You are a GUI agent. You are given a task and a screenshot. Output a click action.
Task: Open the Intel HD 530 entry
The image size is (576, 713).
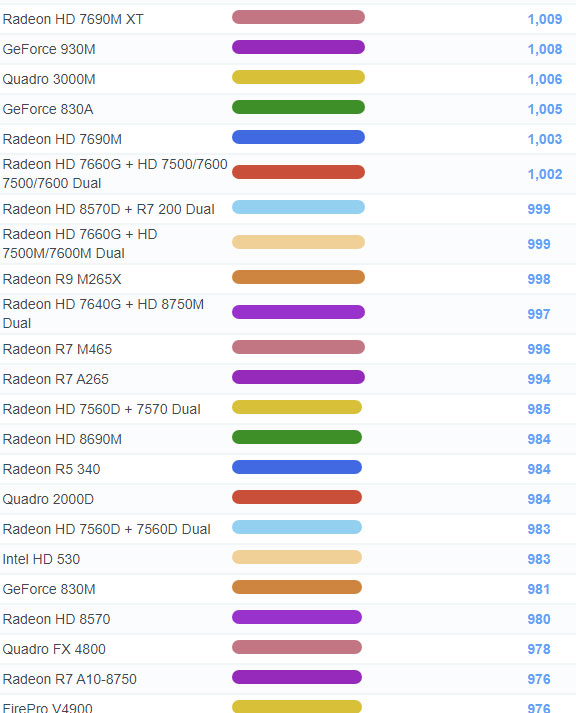click(x=41, y=559)
